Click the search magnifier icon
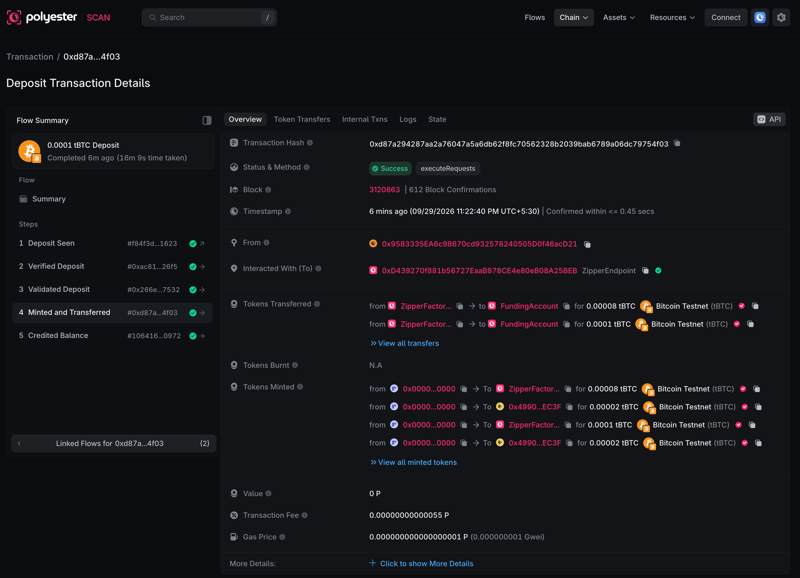This screenshot has height=578, width=800. (152, 17)
